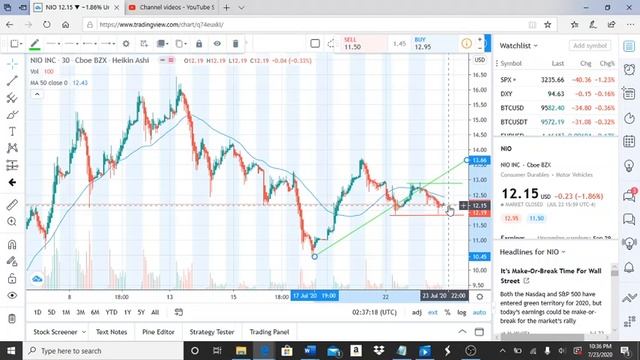Expand the Watchlist dropdown
Screen dimensions: 640x360
pyautogui.click(x=518, y=46)
